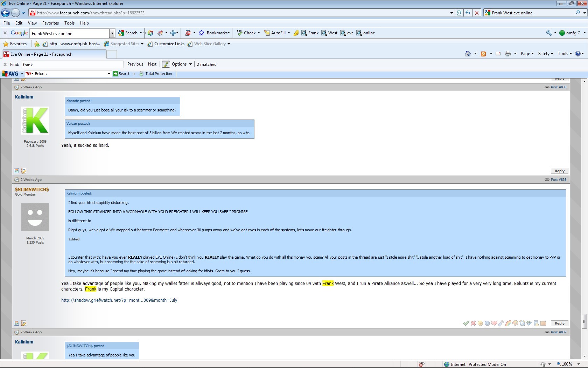Rate post #836 with the info icon
The height and width of the screenshot is (368, 588).
click(x=487, y=323)
